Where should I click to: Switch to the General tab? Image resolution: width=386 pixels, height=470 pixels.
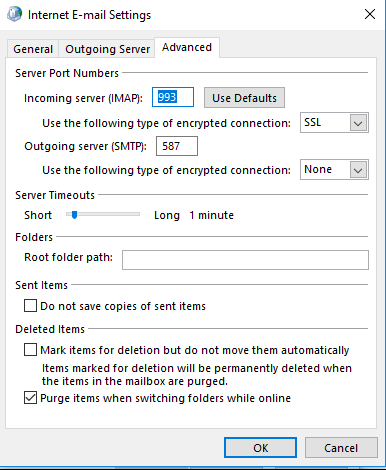33,49
